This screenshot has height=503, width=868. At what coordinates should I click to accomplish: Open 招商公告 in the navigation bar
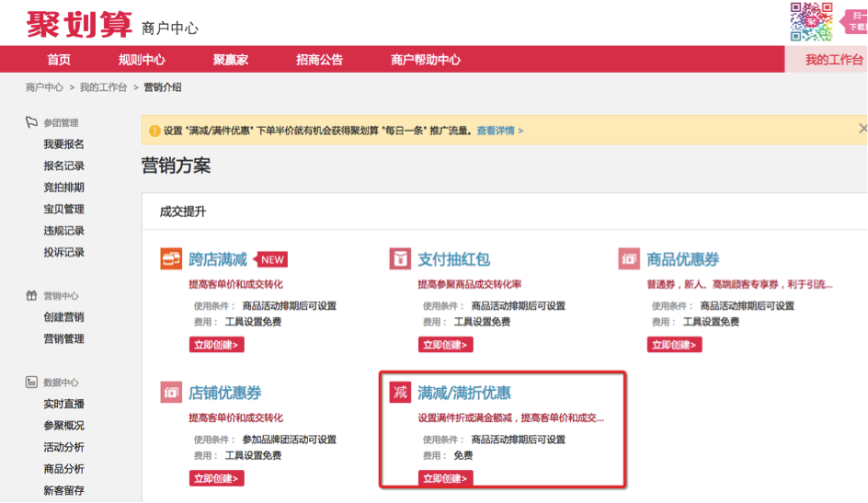click(319, 60)
